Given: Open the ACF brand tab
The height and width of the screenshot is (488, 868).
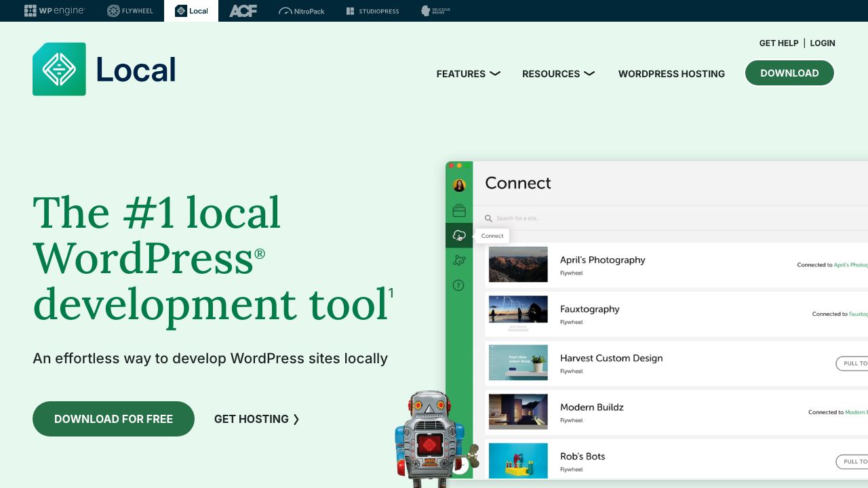Looking at the screenshot, I should 243,11.
